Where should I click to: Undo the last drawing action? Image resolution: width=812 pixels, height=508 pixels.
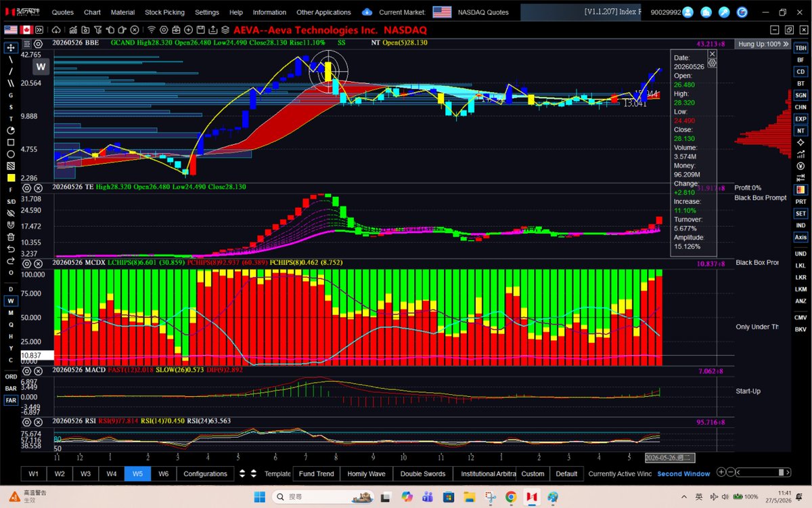point(11,249)
